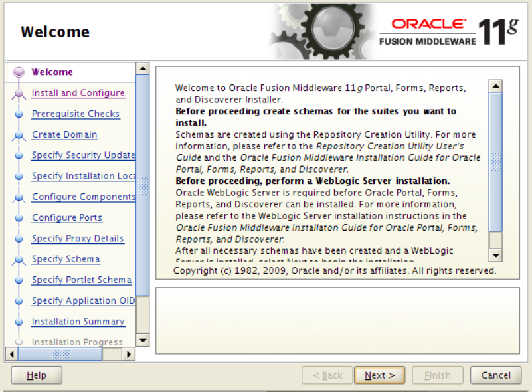Cancel the installation wizard
The width and height of the screenshot is (532, 392).
495,375
